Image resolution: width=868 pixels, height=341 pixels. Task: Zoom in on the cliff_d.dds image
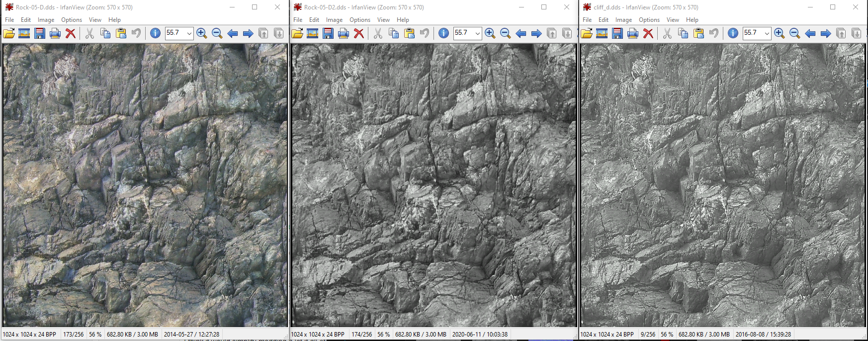[x=779, y=33]
